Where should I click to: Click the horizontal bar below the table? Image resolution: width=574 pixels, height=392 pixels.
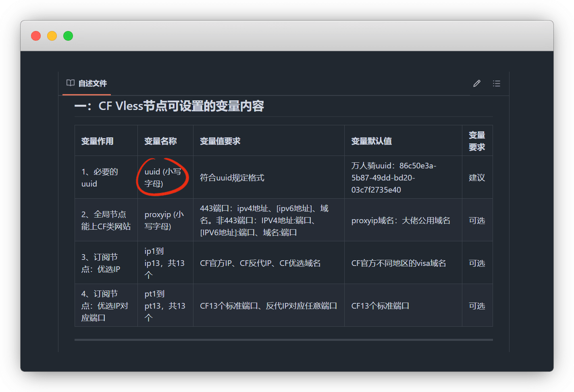[x=283, y=340]
